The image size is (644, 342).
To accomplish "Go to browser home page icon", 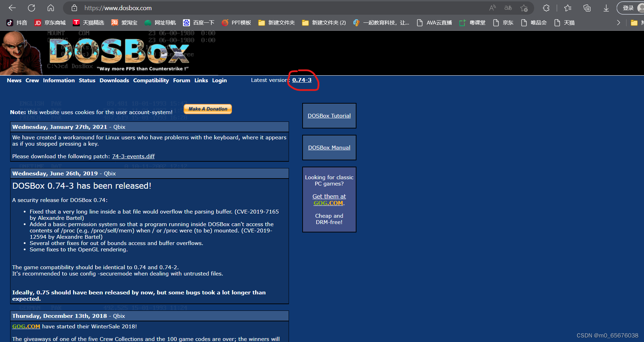I will [51, 8].
